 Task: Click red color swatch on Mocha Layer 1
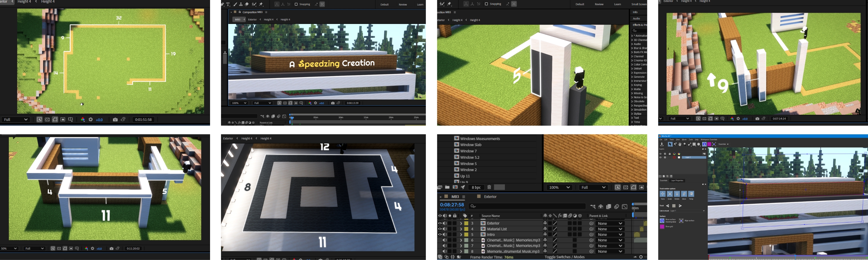tap(674, 157)
